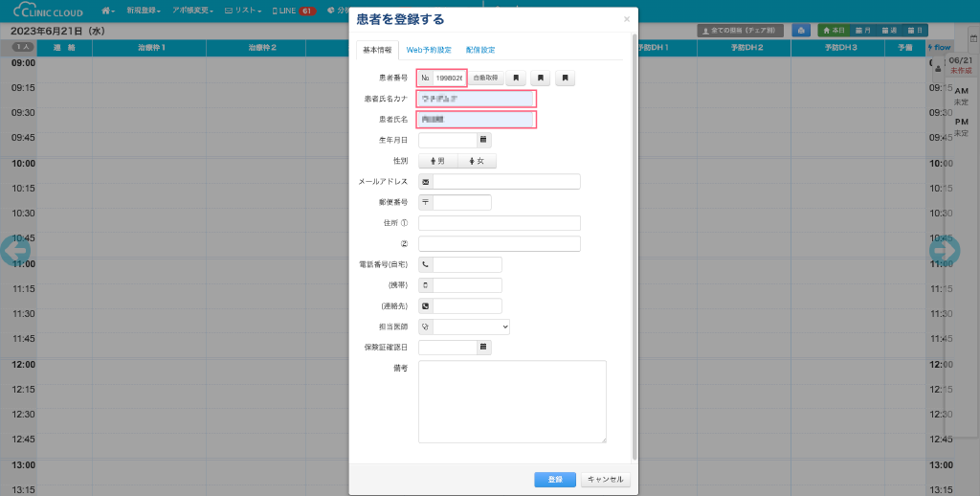Screen dimensions: 980x496
Task: Switch calendar to 週 view
Action: pyautogui.click(x=889, y=31)
